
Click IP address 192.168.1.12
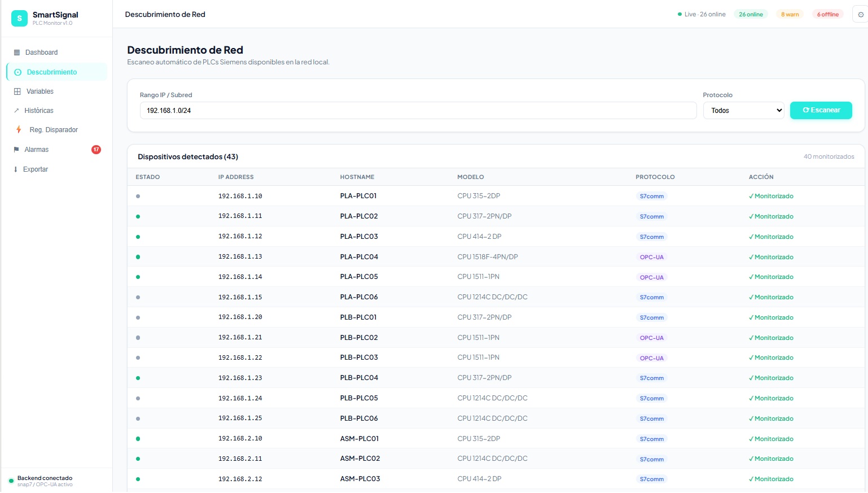pyautogui.click(x=240, y=237)
